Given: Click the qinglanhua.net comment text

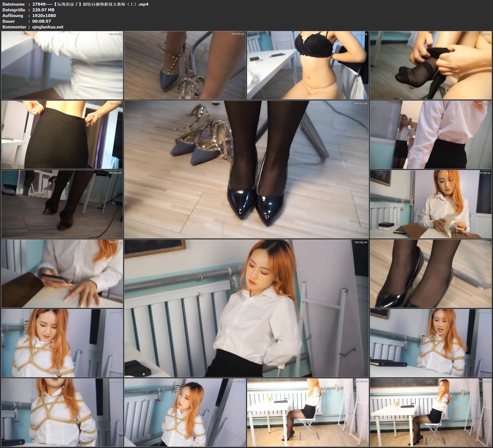Looking at the screenshot, I should point(48,27).
